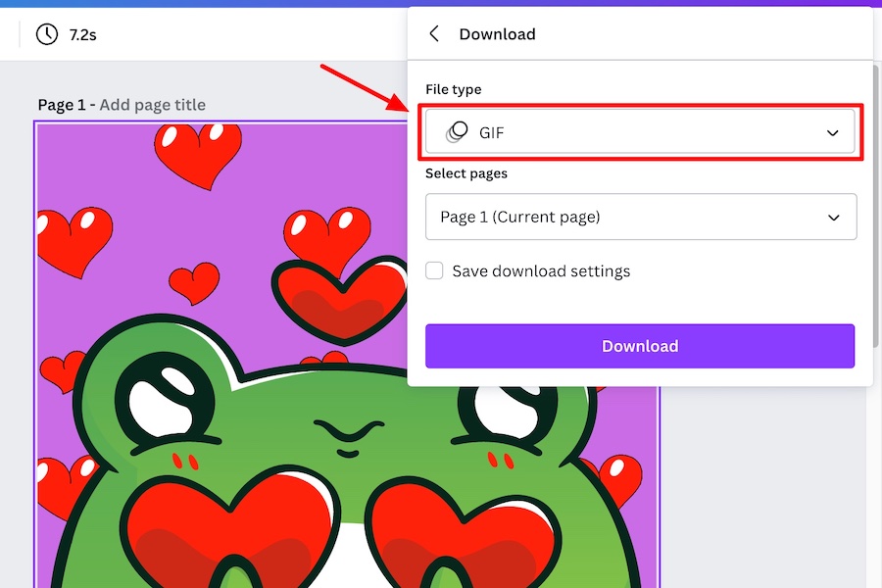Select the frog design canvas
882x588 pixels.
click(x=346, y=355)
